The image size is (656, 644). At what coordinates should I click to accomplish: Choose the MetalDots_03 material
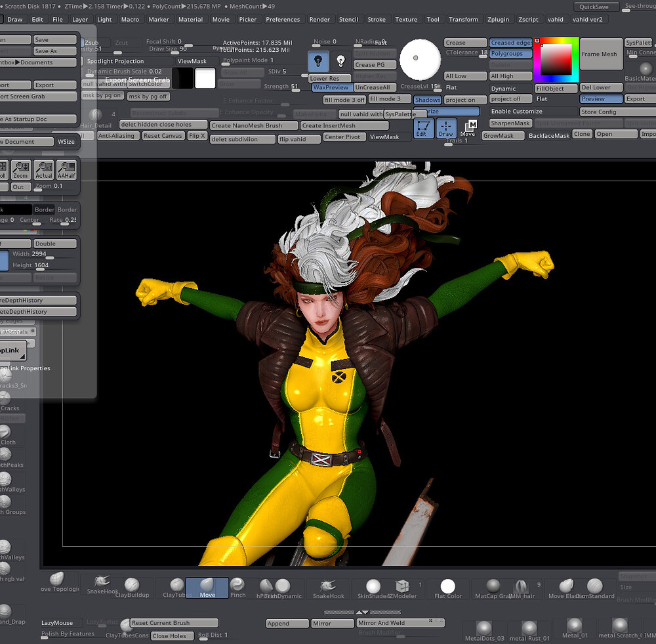pyautogui.click(x=484, y=630)
